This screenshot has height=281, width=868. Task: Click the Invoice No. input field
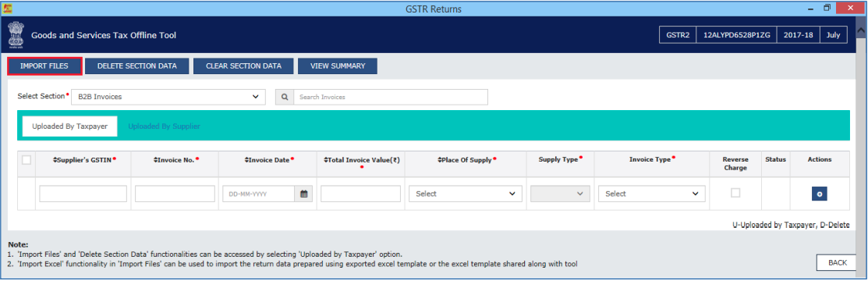[175, 194]
